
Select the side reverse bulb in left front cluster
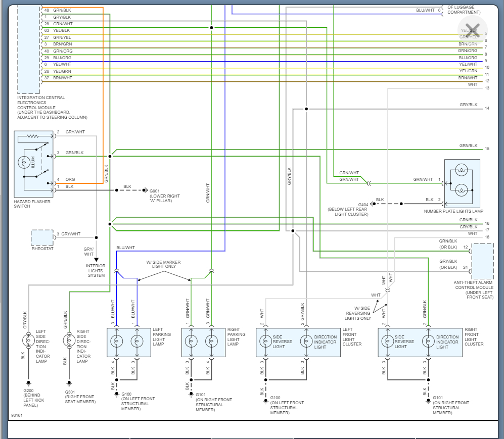pos(265,341)
